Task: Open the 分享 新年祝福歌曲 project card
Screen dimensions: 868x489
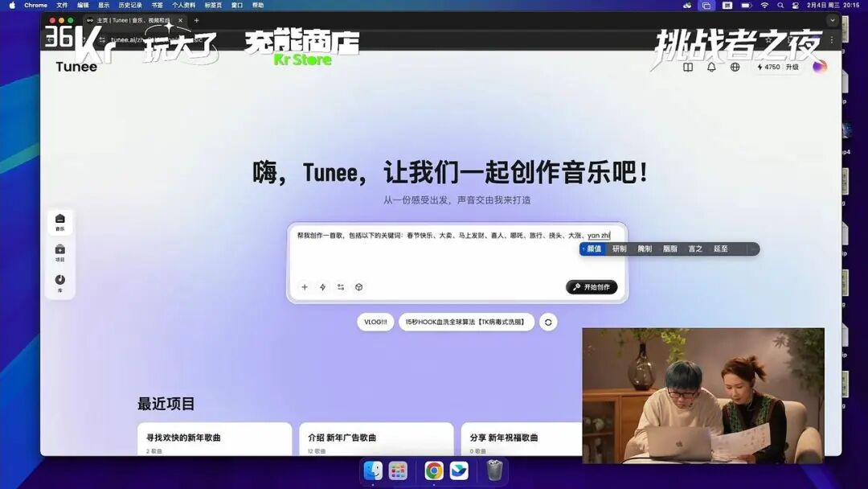Action: click(522, 440)
